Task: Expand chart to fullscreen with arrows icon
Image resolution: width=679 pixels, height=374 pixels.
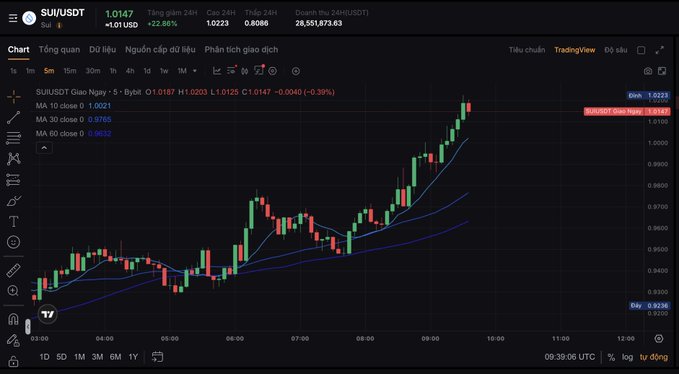Action: [660, 50]
